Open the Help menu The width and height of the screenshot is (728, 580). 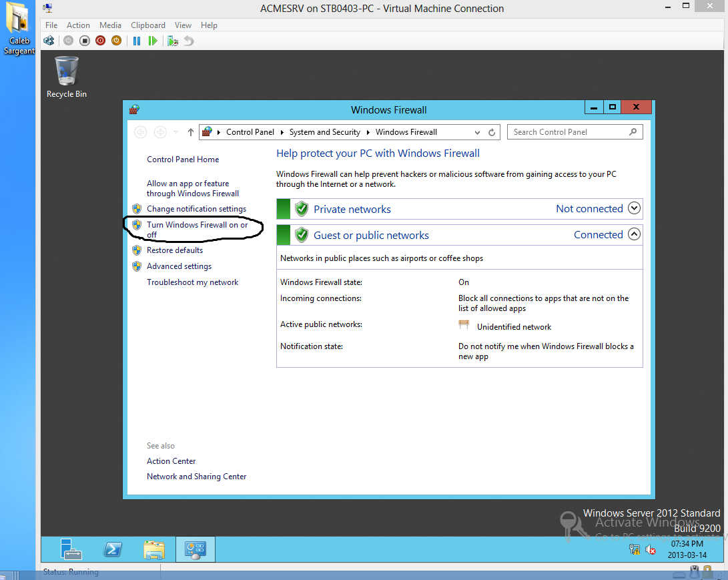(209, 25)
